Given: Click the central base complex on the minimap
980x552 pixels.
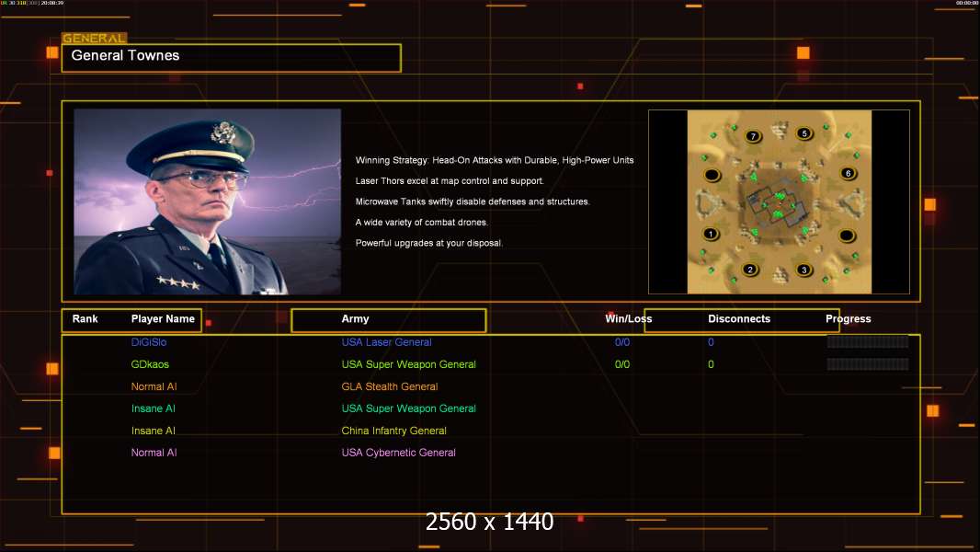Looking at the screenshot, I should [x=779, y=204].
